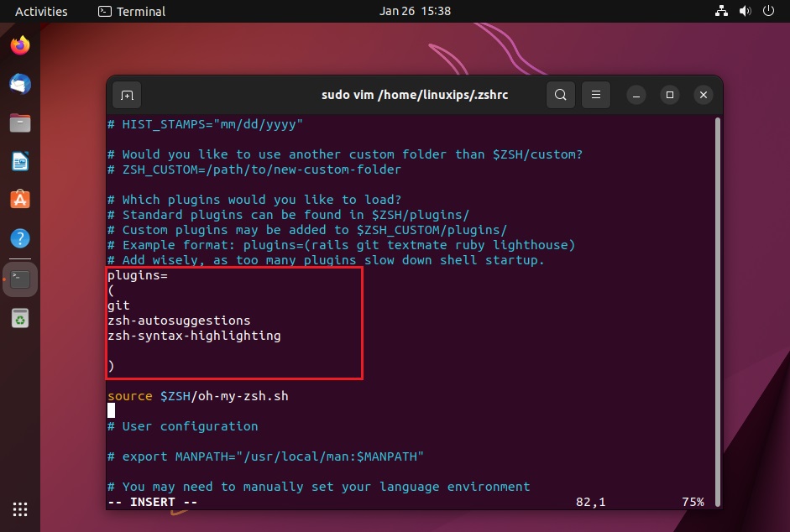Viewport: 790px width, 532px height.
Task: Open the network icon in the top bar
Action: tap(721, 11)
